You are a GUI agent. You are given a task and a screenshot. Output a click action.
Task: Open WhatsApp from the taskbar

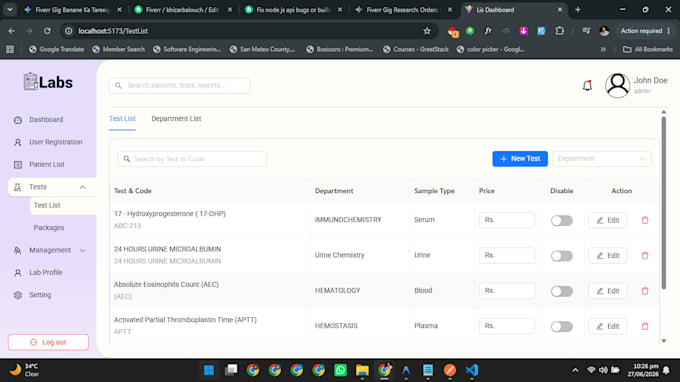pos(340,370)
